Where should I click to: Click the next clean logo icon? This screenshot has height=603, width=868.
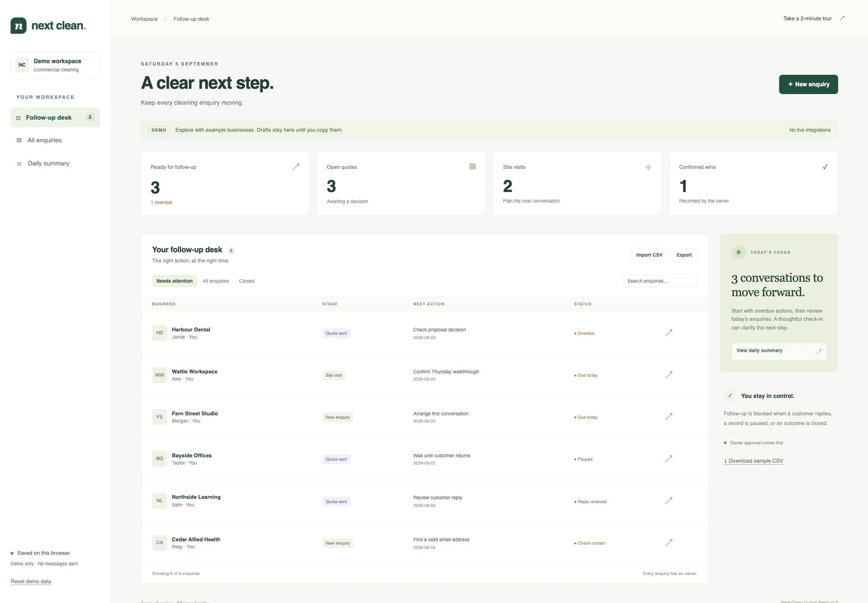click(x=18, y=26)
